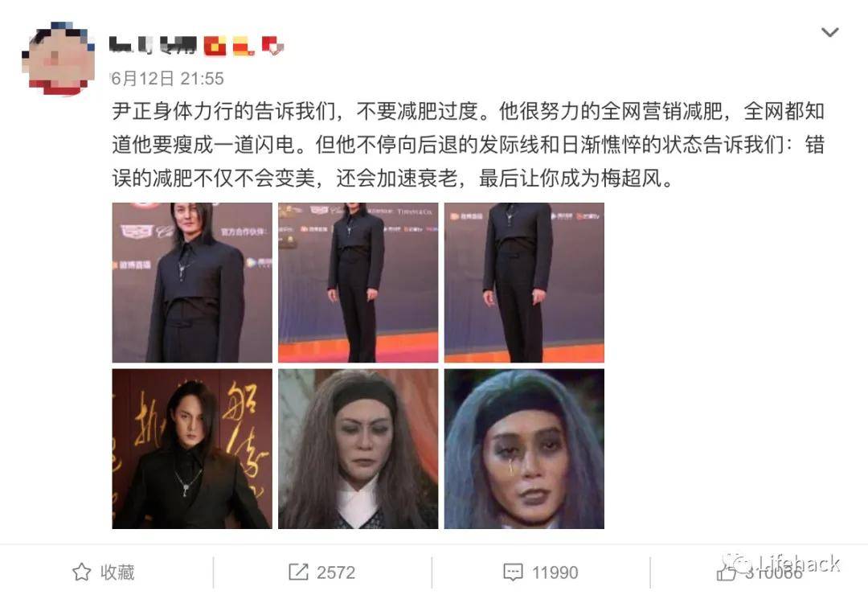
Task: Open second full-body red carpet thumbnail
Action: pos(358,282)
